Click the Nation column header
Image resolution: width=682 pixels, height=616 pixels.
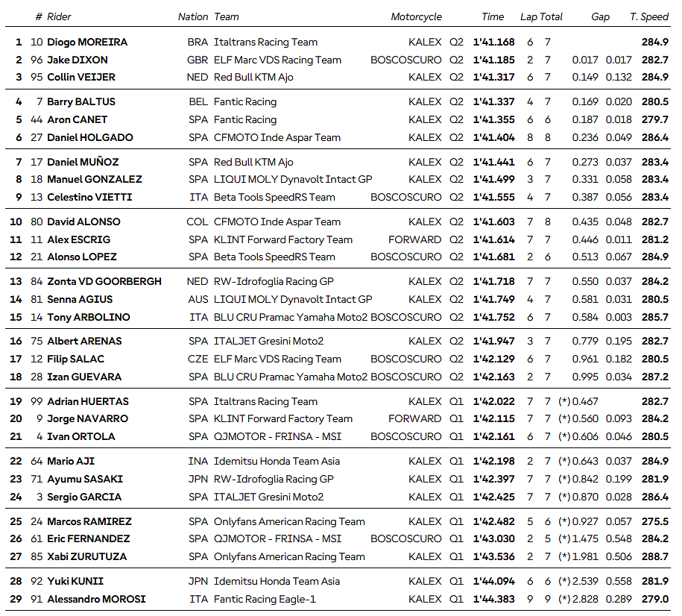pos(193,16)
